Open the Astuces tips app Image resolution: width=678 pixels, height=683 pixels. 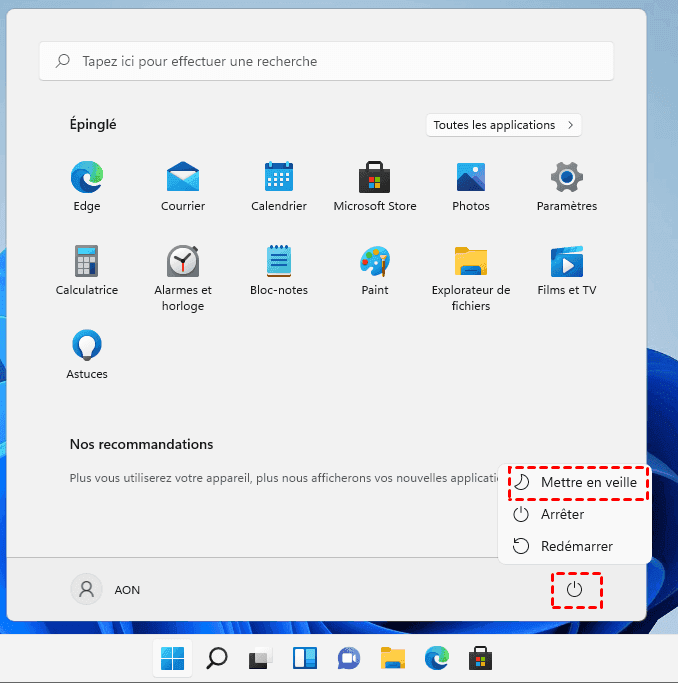click(x=87, y=354)
